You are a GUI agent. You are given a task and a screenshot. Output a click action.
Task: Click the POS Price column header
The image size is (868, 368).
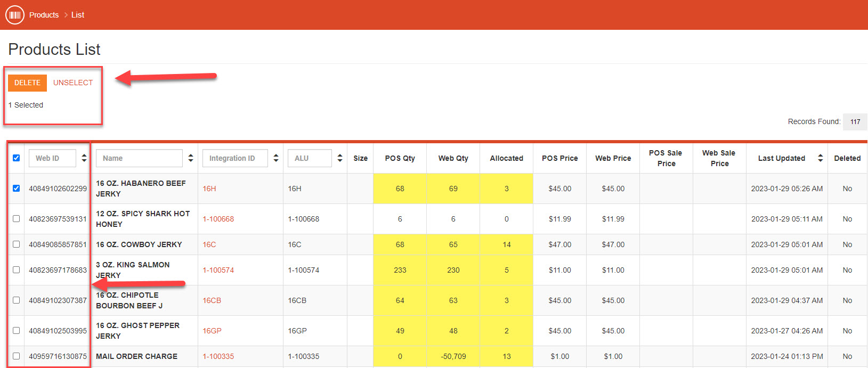[560, 158]
